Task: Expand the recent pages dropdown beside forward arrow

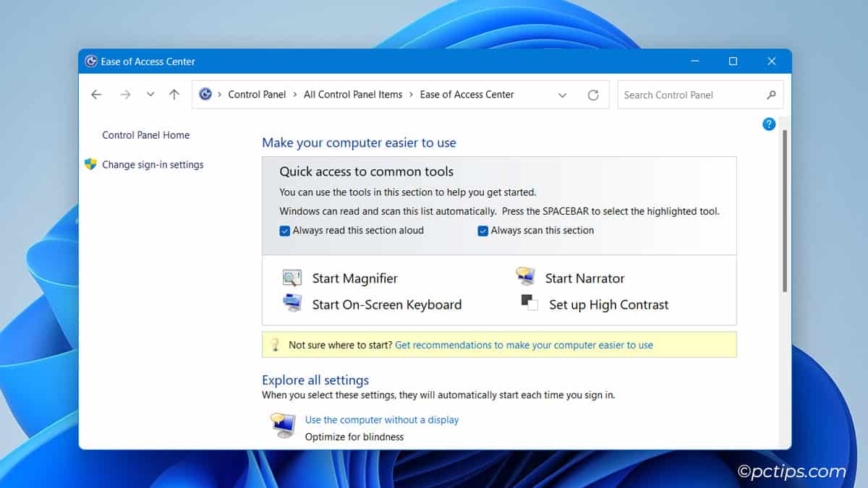Action: tap(150, 94)
